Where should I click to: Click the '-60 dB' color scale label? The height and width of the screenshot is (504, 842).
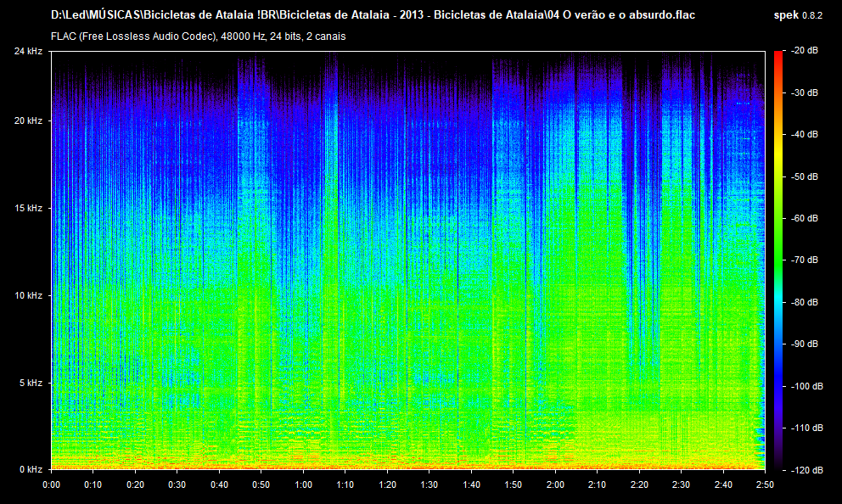click(805, 218)
